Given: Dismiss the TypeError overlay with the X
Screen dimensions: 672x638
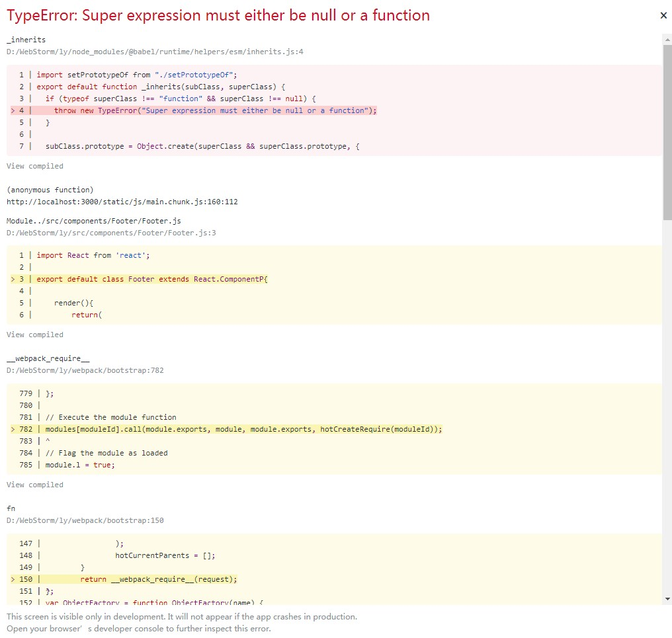Looking at the screenshot, I should [x=664, y=15].
